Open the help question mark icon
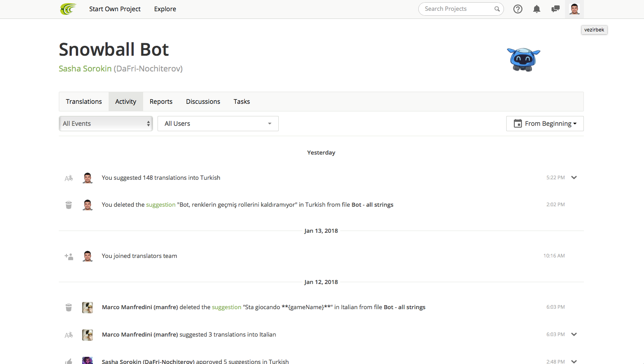 [518, 9]
